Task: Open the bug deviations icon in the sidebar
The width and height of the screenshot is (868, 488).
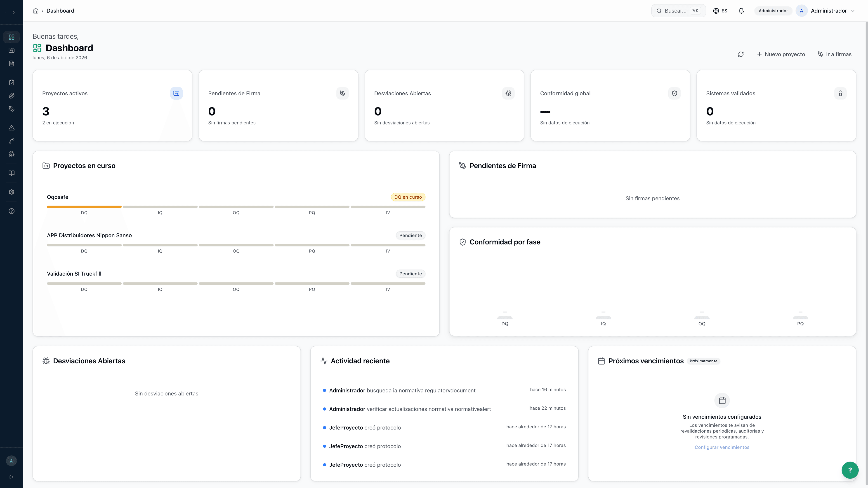Action: pos(12,154)
